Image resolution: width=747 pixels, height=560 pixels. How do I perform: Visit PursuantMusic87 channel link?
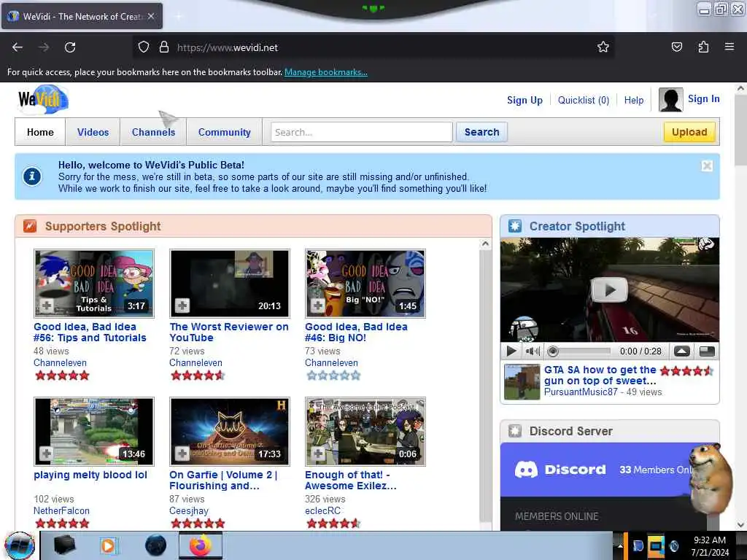(581, 392)
